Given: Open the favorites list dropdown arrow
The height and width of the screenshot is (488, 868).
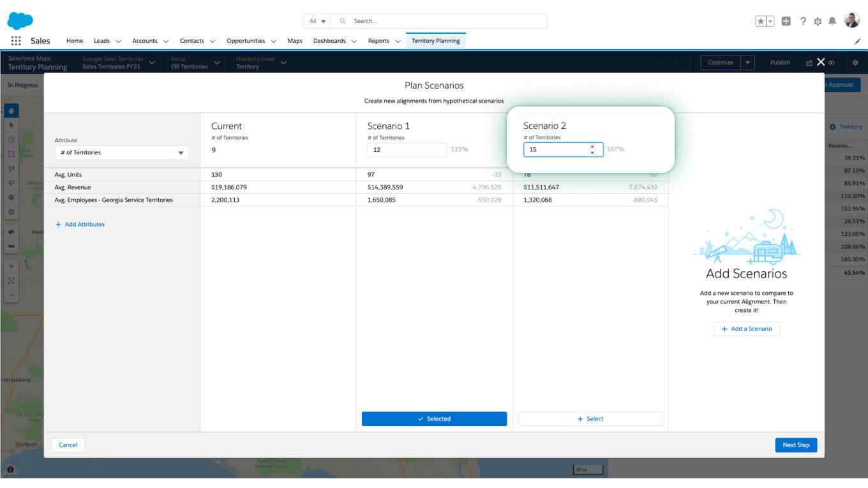Looking at the screenshot, I should click(x=770, y=21).
